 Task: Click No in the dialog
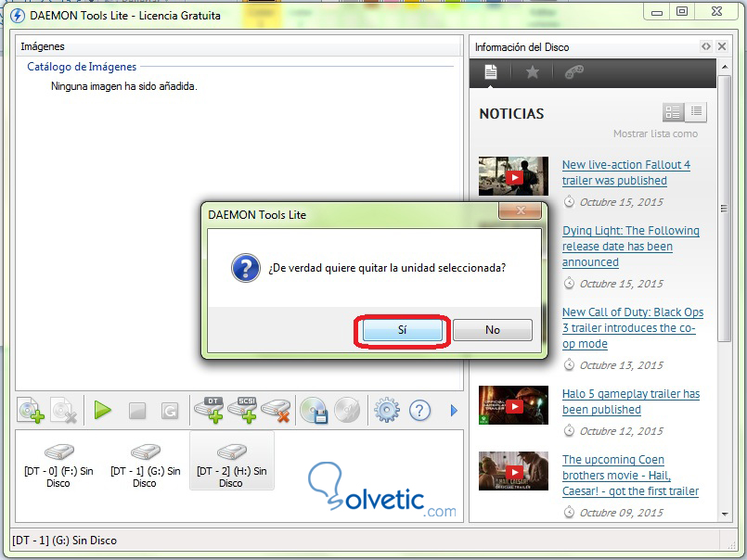493,330
